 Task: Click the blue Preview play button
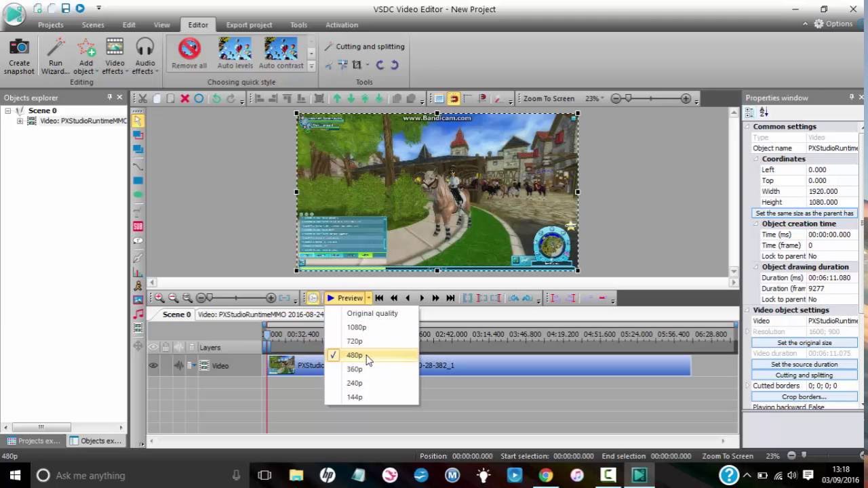point(344,298)
